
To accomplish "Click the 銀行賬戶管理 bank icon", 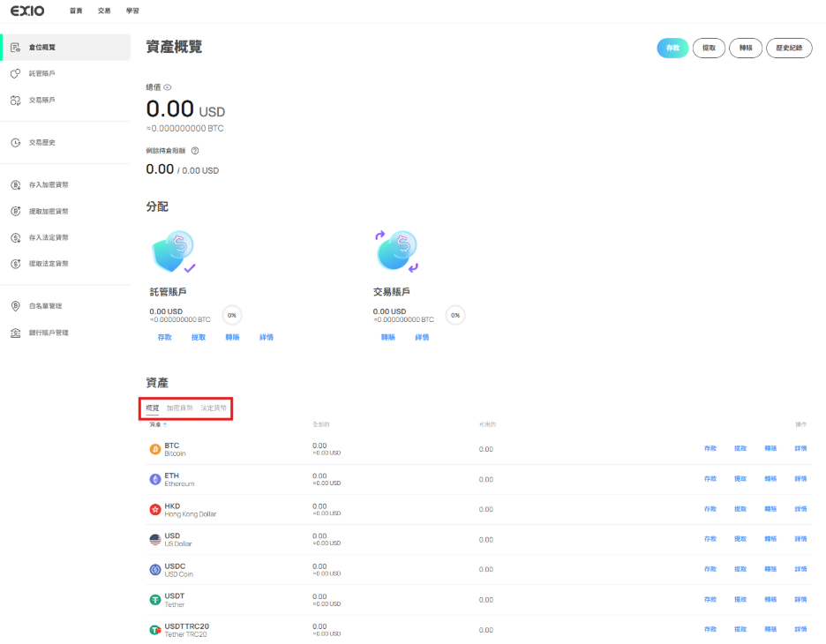I will pos(16,333).
